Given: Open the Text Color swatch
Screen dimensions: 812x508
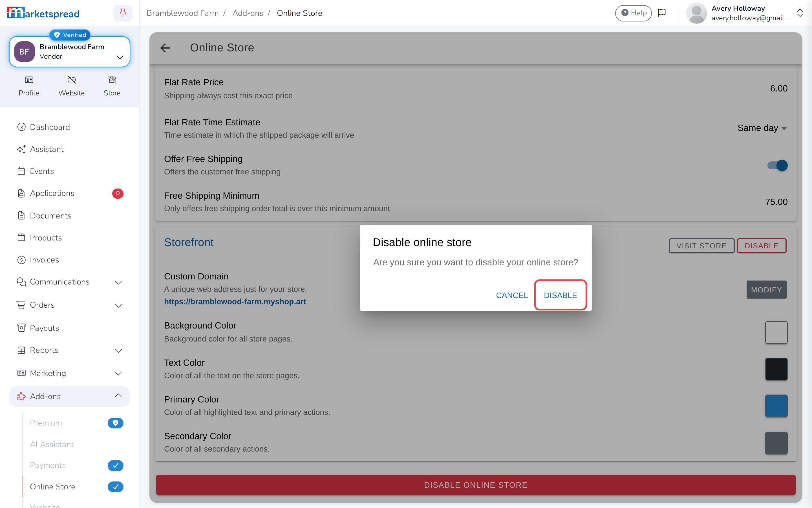Looking at the screenshot, I should pyautogui.click(x=776, y=369).
